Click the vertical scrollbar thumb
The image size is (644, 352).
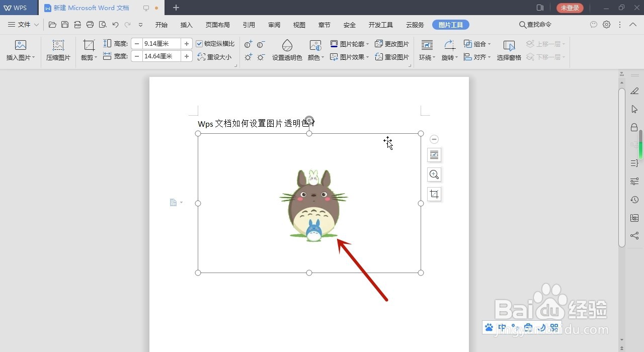pos(622,167)
